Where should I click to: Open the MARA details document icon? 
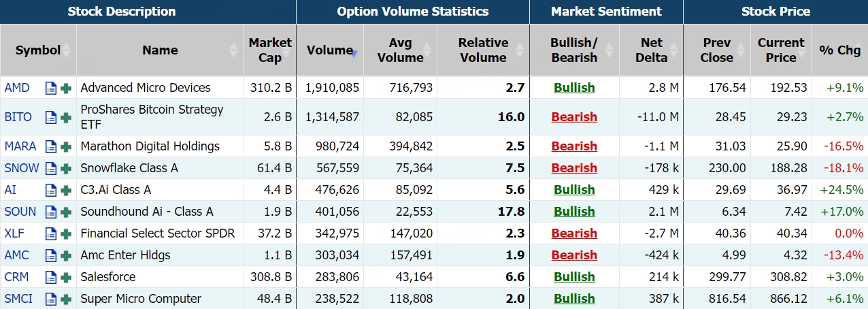pos(51,146)
